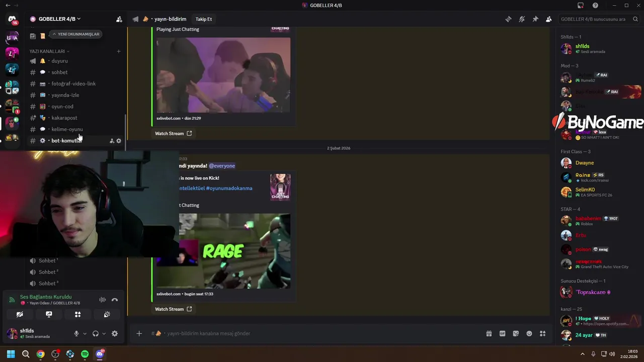
Task: Toggle the member list icon
Action: (548, 19)
